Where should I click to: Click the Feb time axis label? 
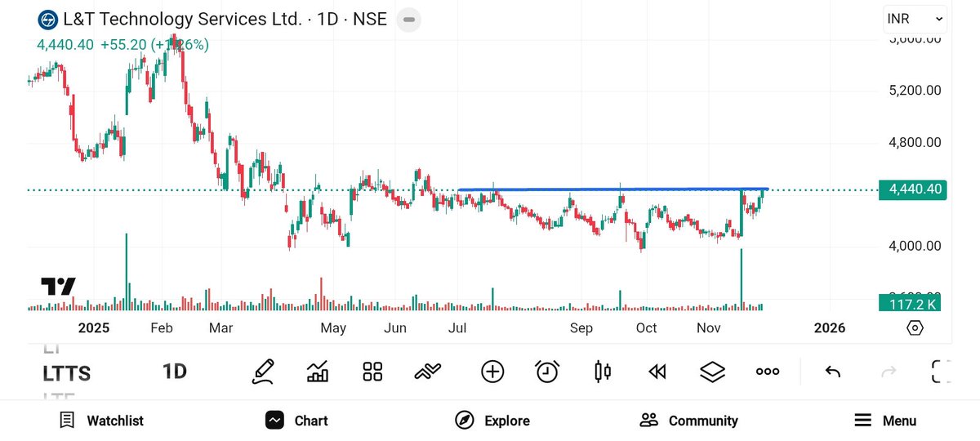[162, 328]
